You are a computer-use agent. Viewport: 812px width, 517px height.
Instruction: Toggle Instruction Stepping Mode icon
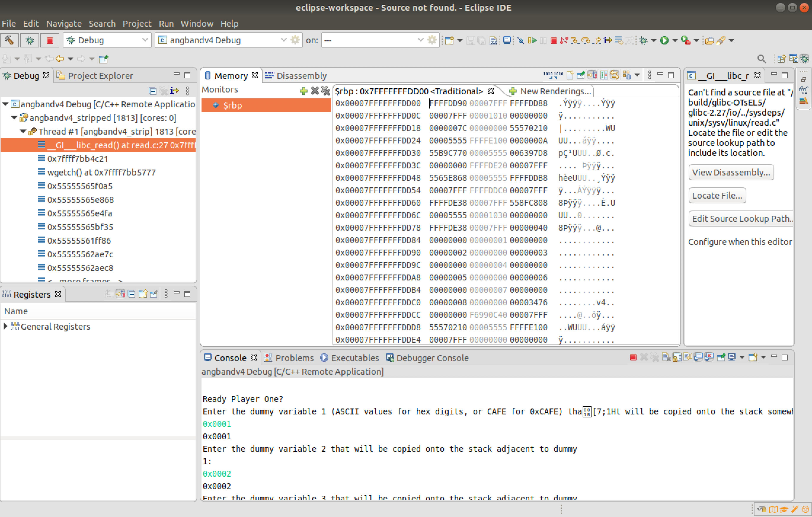[608, 41]
